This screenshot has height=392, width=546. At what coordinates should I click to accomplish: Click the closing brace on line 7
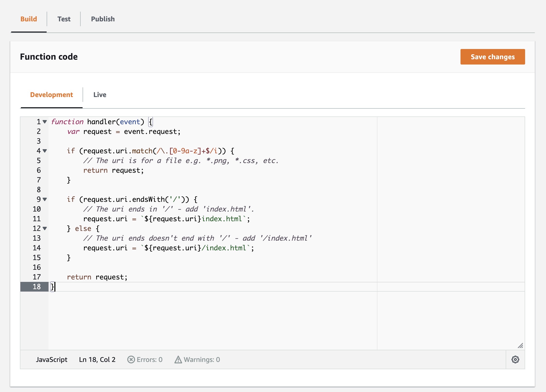click(x=69, y=180)
